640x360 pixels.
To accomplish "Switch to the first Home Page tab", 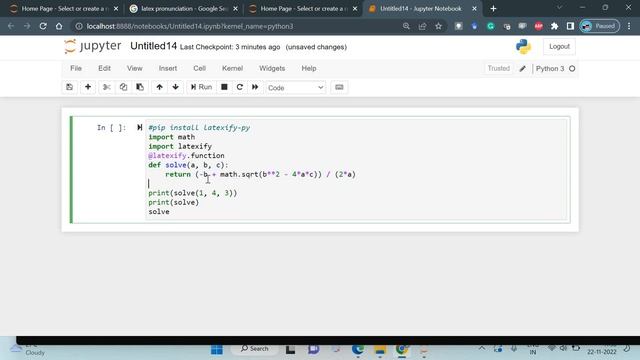I will [63, 9].
